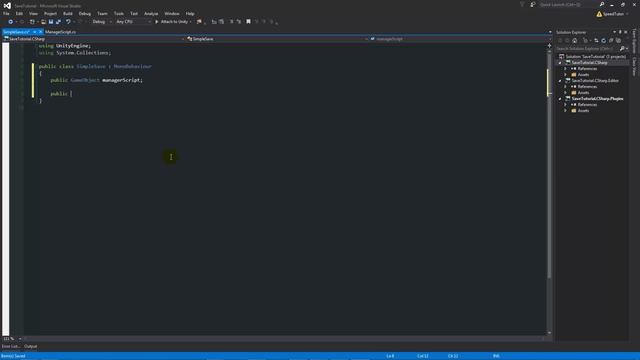Click the Refresh icon in Solution Explorer
Viewport: 640px width, 360px height.
604,40
